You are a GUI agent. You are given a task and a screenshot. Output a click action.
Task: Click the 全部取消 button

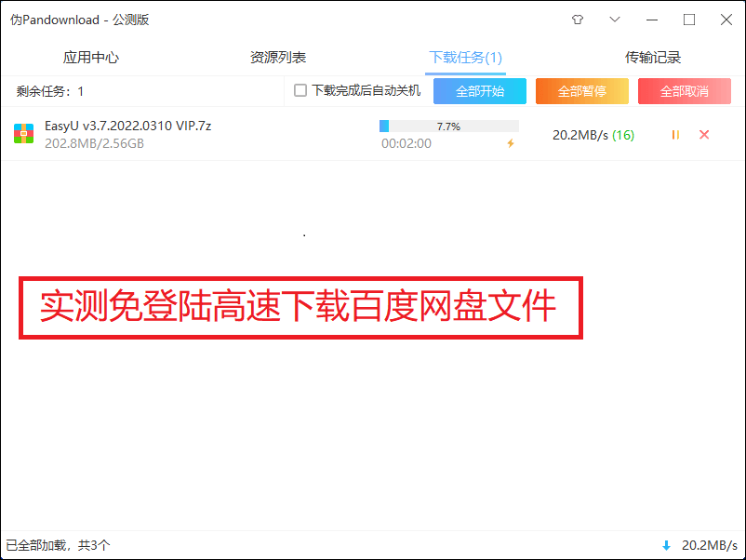(x=685, y=91)
